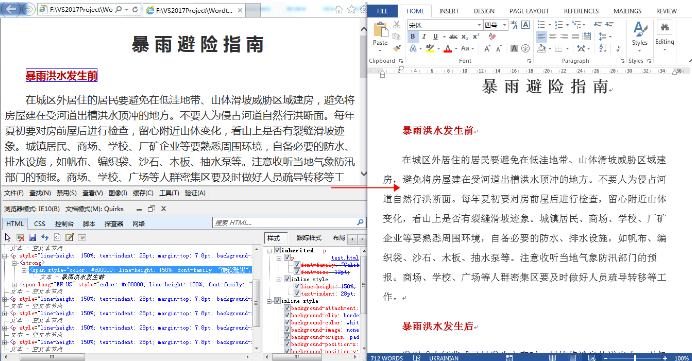The image size is (692, 361).
Task: Switch to the INSERT ribbon tab
Action: (449, 11)
